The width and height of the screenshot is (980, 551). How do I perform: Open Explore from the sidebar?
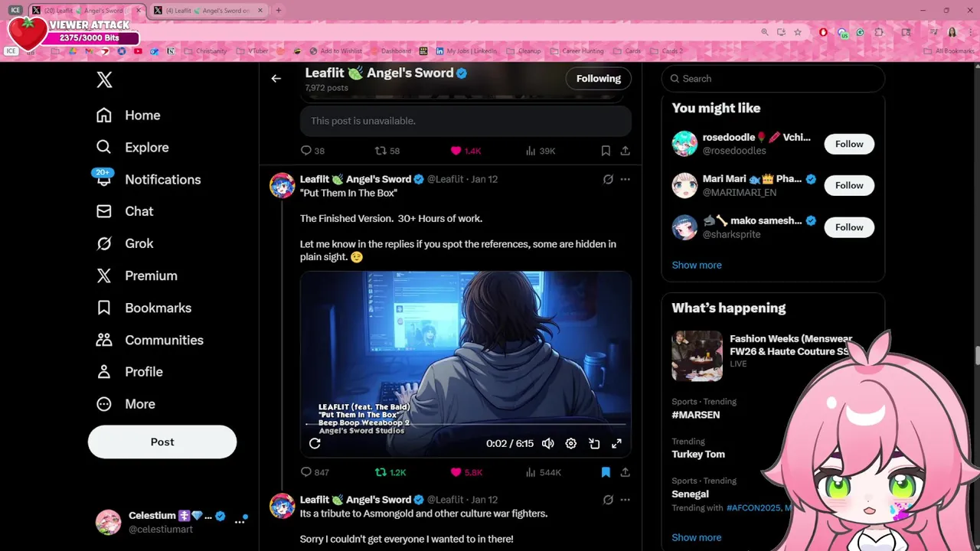point(132,147)
